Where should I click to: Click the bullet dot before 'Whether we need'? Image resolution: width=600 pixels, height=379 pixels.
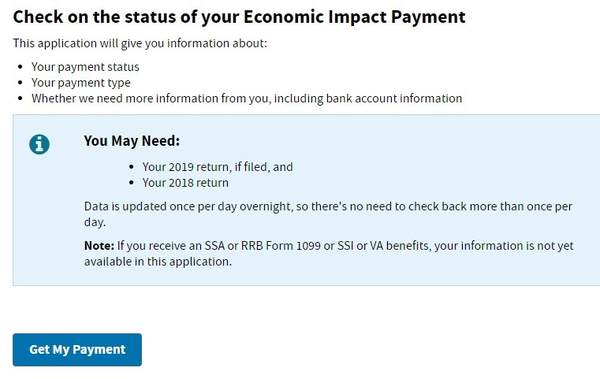click(21, 98)
